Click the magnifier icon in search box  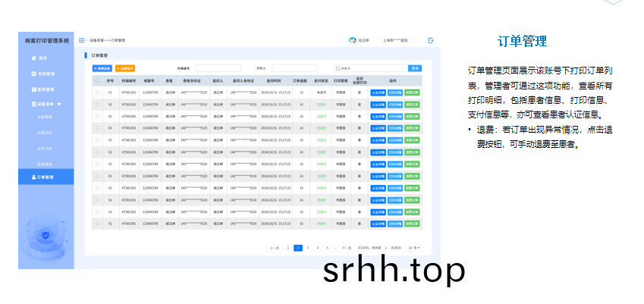338,68
